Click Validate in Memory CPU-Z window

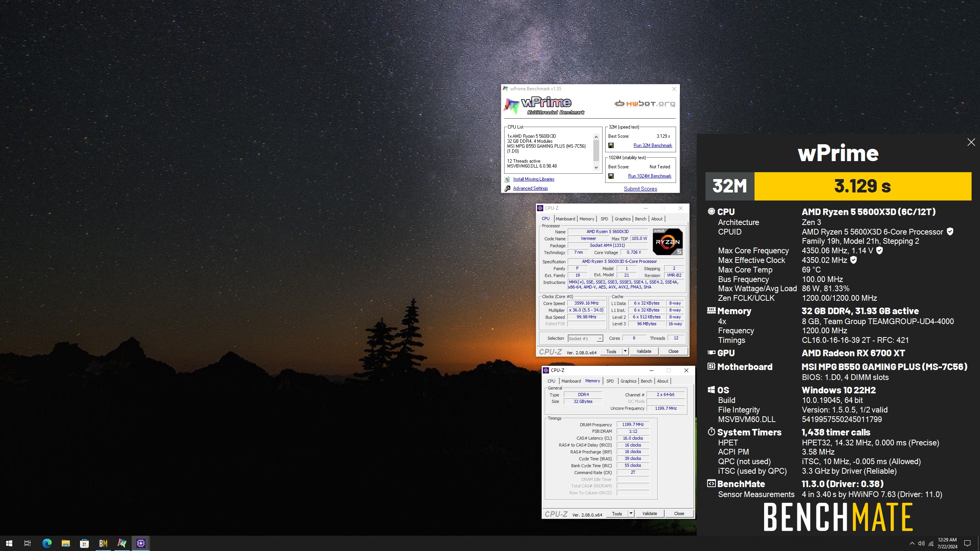[x=649, y=514]
